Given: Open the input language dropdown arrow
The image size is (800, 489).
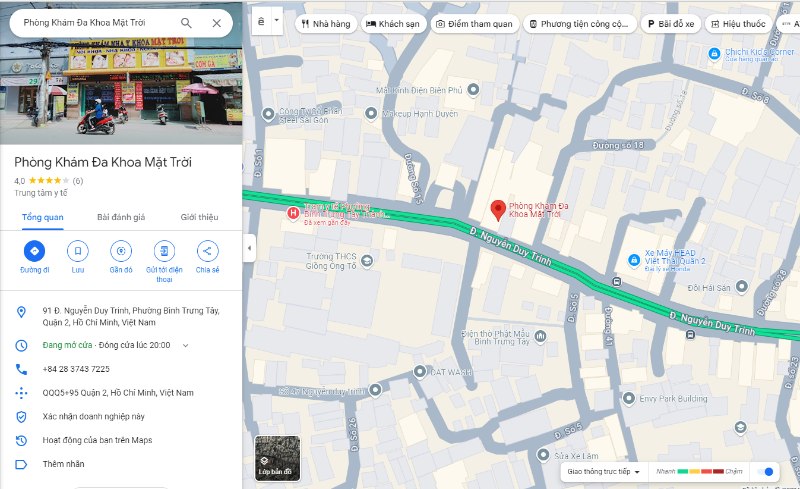Looking at the screenshot, I should click(x=277, y=21).
